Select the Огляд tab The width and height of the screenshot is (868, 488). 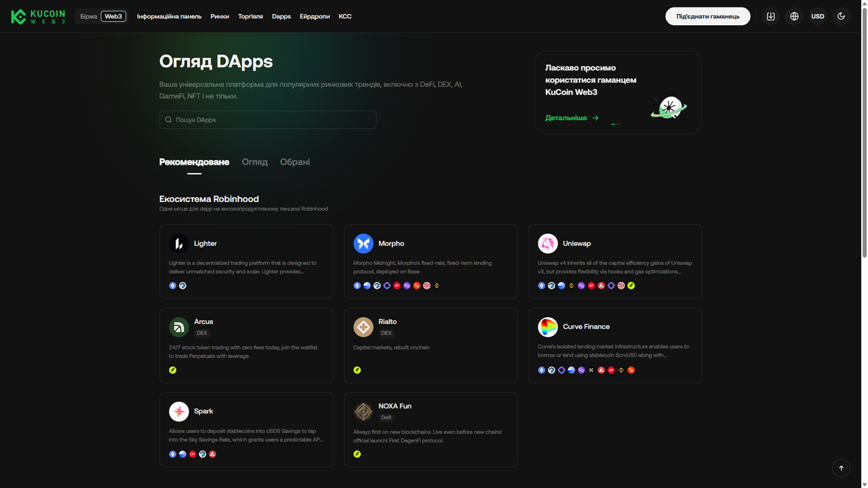[x=255, y=162]
